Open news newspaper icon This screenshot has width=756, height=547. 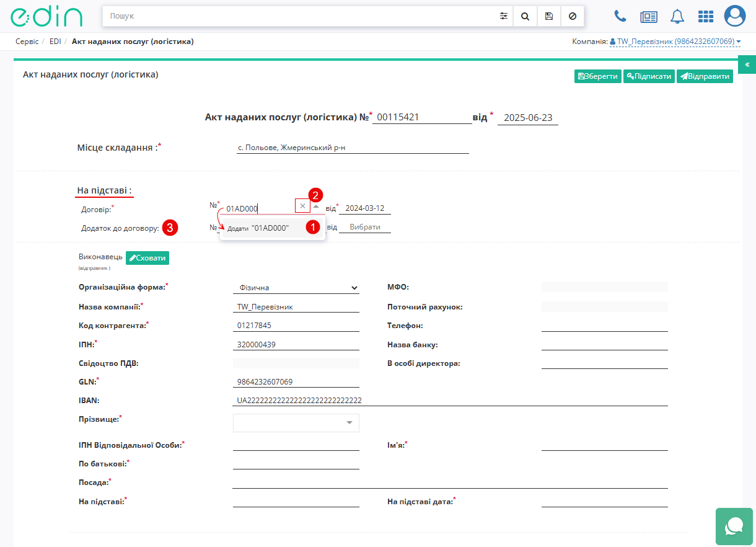[649, 17]
